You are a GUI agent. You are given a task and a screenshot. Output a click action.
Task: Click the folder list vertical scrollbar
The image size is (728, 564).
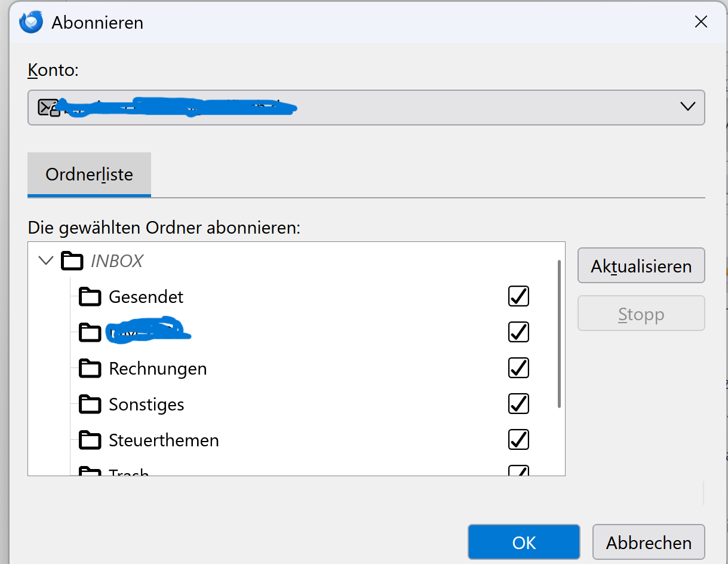[x=559, y=335]
